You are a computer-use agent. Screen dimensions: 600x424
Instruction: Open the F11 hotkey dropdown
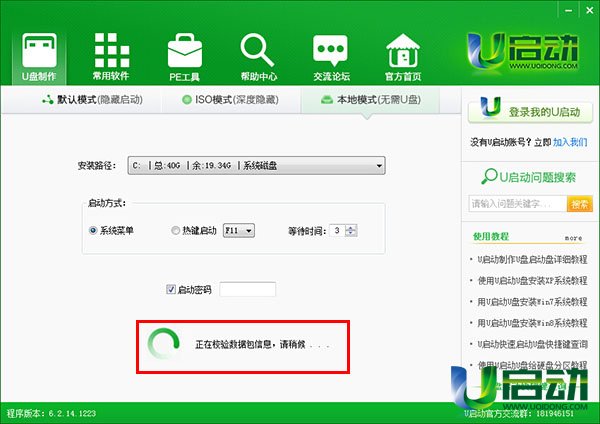[x=239, y=230]
